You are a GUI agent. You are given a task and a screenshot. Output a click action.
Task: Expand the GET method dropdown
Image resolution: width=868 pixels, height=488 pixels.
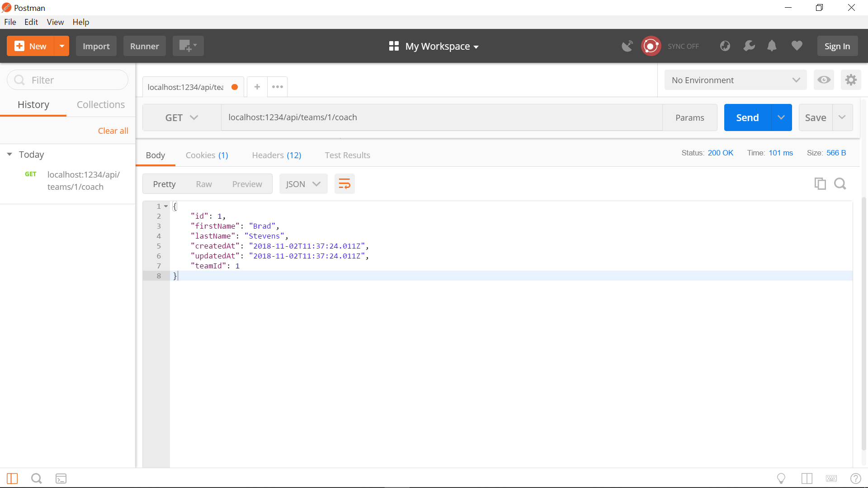click(181, 117)
